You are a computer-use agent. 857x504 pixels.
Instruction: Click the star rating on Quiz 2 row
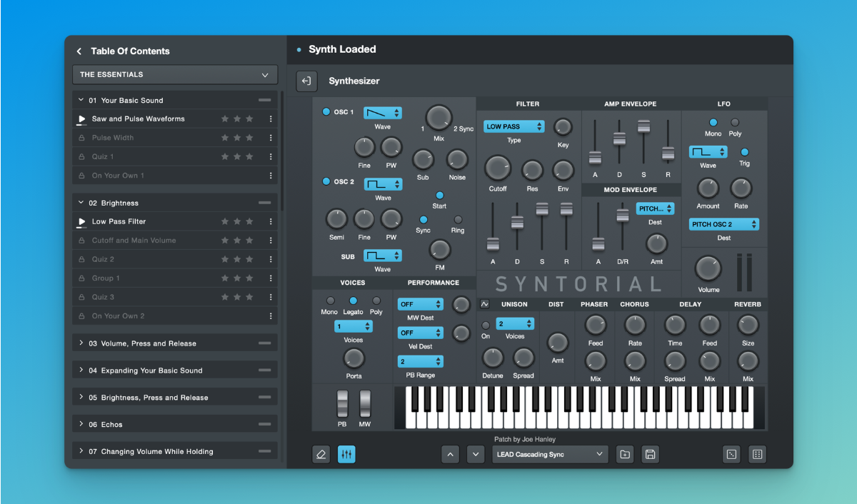[x=237, y=259]
